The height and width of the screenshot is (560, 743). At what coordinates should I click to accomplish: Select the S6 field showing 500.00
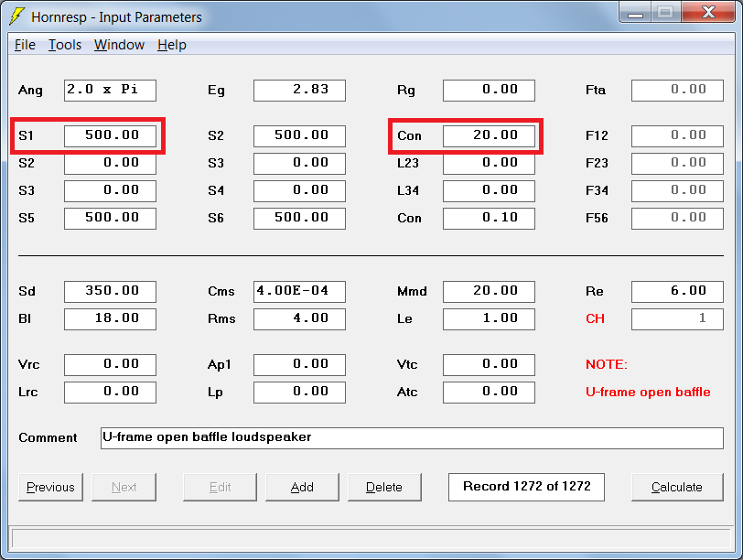click(299, 219)
